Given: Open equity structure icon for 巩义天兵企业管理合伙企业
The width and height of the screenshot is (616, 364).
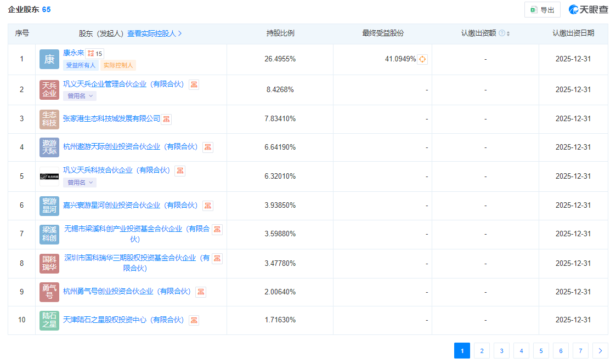Looking at the screenshot, I should [194, 84].
